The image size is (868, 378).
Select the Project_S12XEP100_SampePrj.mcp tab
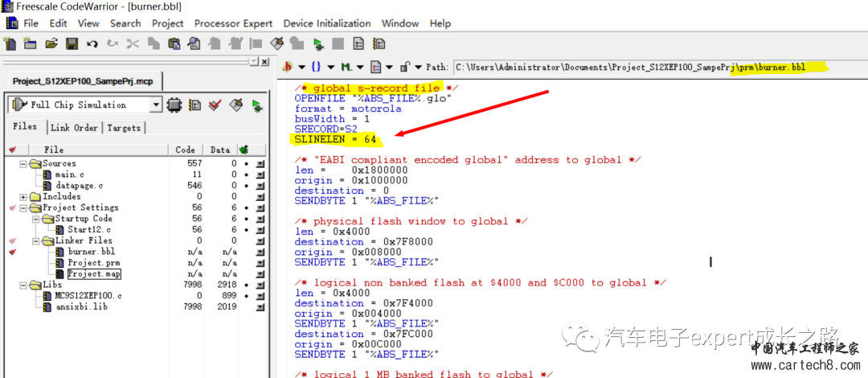83,80
